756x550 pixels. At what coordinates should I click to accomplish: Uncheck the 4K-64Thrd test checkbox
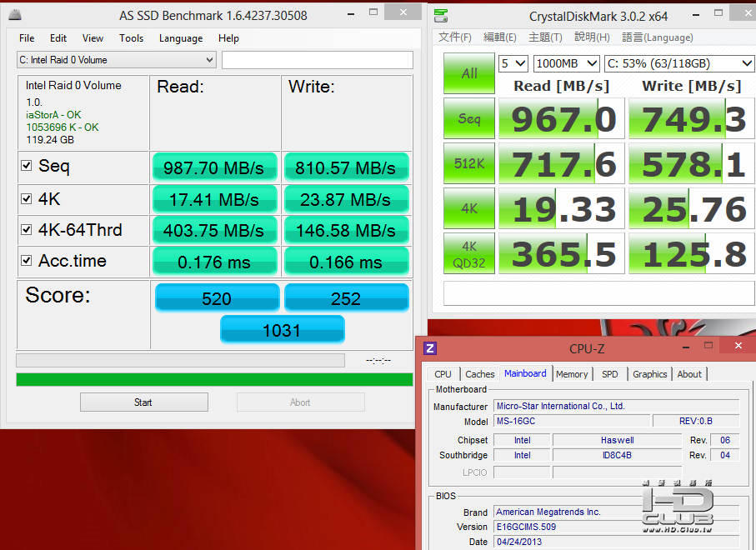[x=27, y=229]
